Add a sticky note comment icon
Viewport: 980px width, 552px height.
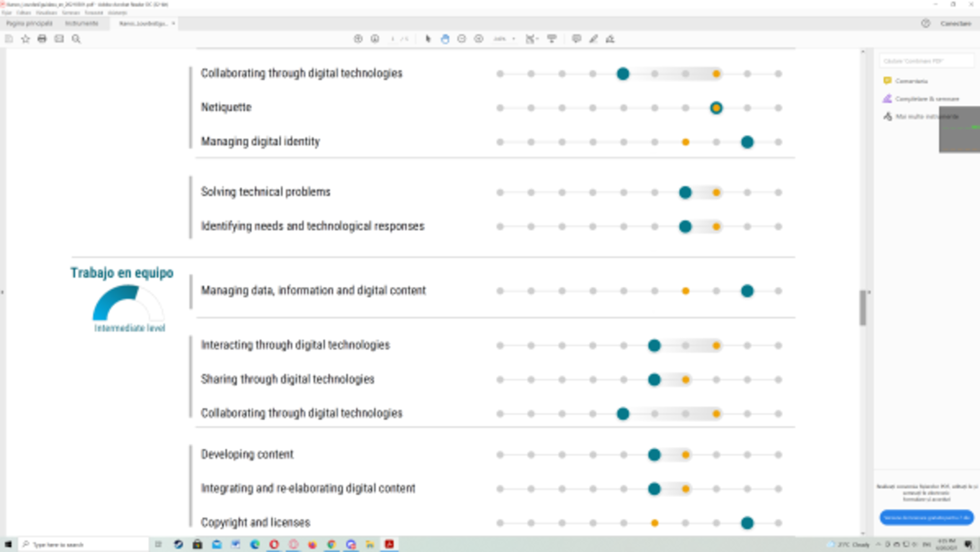tap(576, 39)
